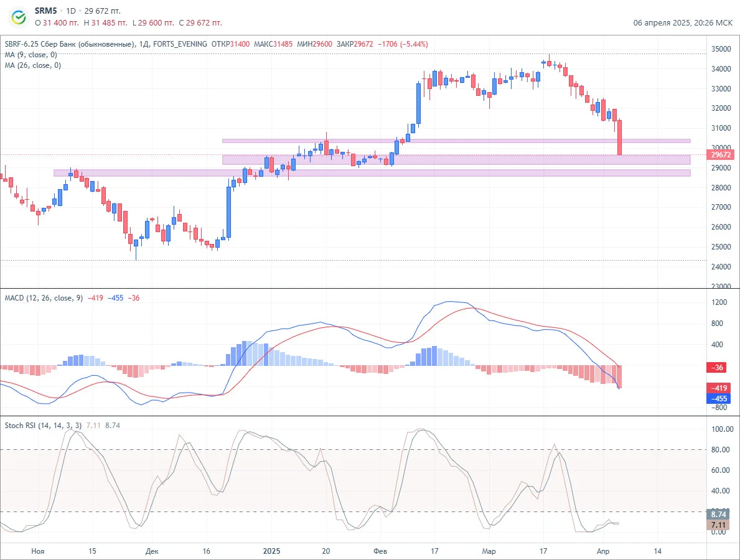Screen dimensions: 740x560
Task: Click the Sber logo icon next to SRM5
Action: [19, 17]
